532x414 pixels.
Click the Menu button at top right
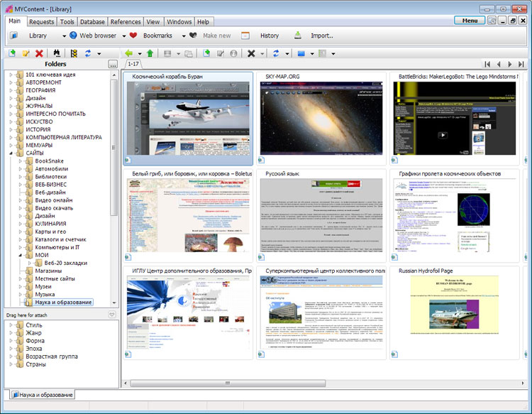(x=470, y=21)
